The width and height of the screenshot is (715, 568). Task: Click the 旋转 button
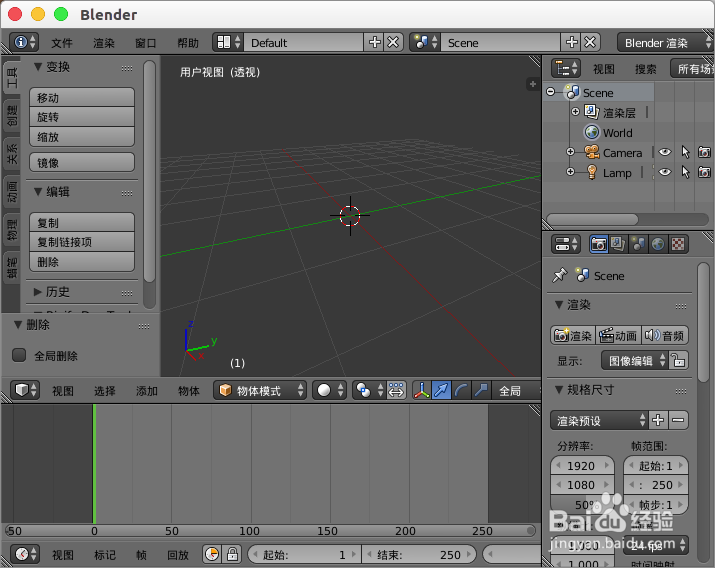[82, 117]
